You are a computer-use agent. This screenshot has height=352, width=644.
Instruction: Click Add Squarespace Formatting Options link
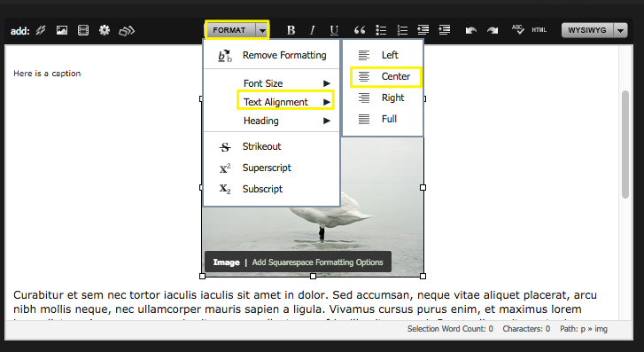click(x=317, y=262)
